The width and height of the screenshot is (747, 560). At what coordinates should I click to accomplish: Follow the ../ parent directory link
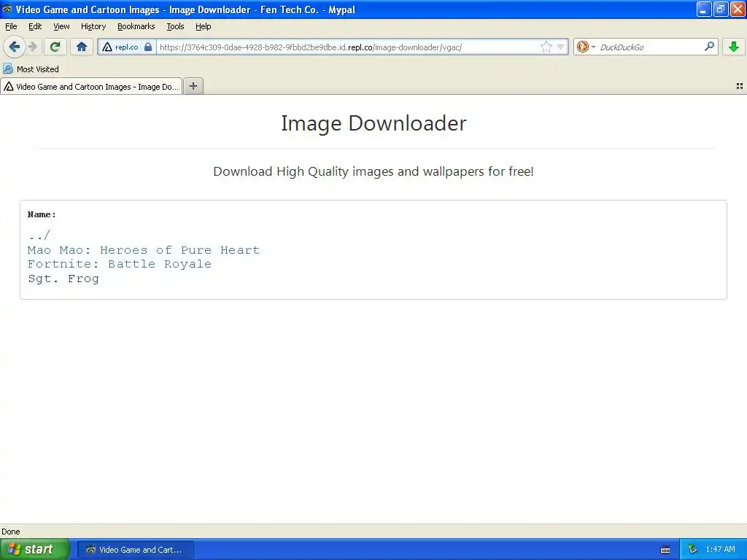39,236
